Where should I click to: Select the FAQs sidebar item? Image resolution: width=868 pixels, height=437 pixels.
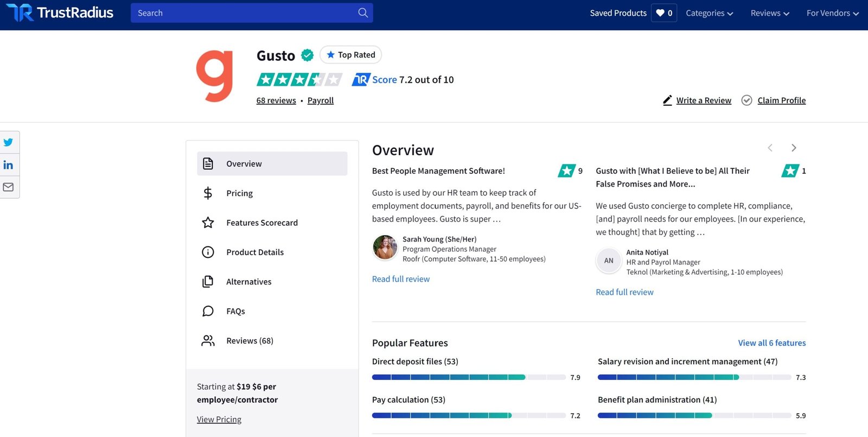coord(272,311)
